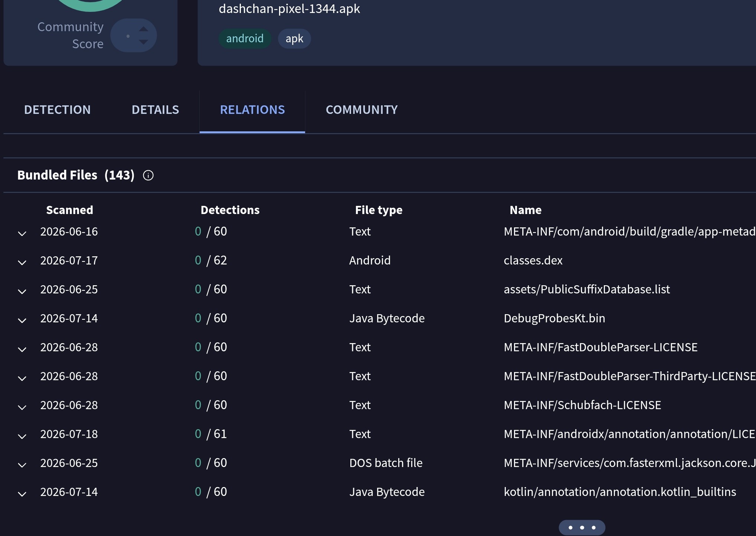Click the three-dots load more button
The height and width of the screenshot is (536, 756).
[x=582, y=527]
